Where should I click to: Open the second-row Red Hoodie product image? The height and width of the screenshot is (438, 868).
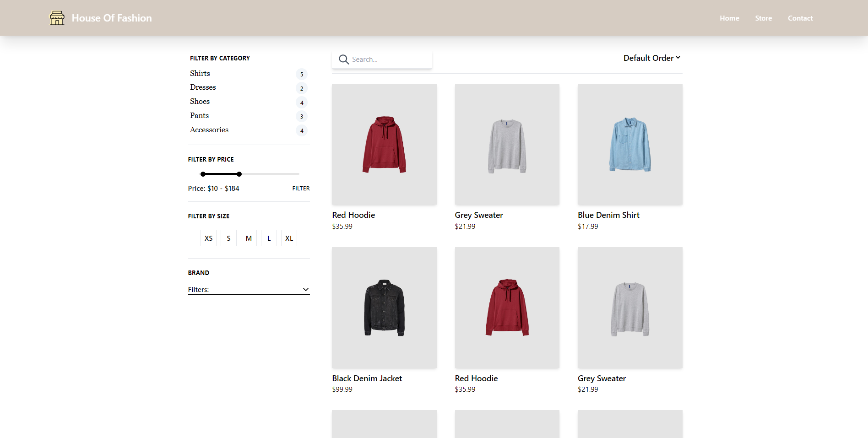coord(507,308)
